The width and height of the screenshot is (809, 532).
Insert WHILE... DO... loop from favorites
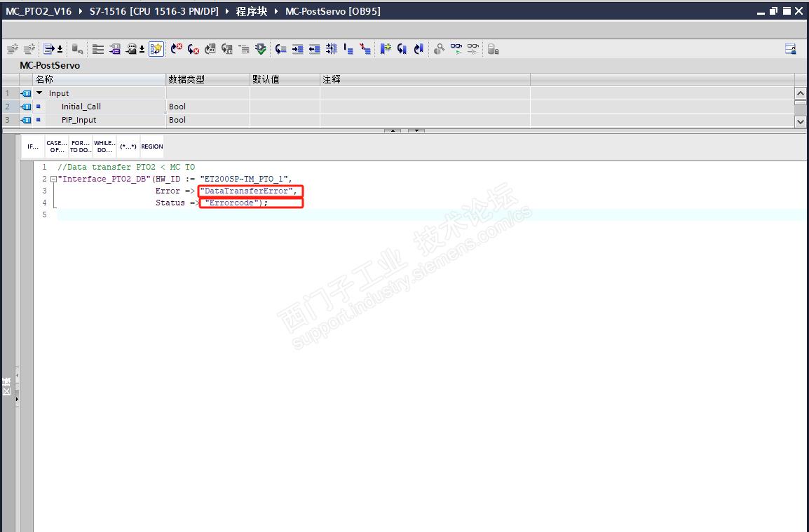(x=104, y=146)
